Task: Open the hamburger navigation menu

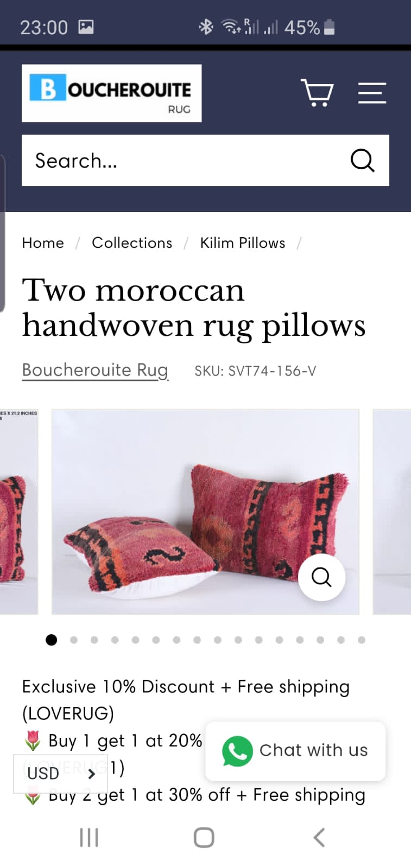Action: [x=372, y=93]
